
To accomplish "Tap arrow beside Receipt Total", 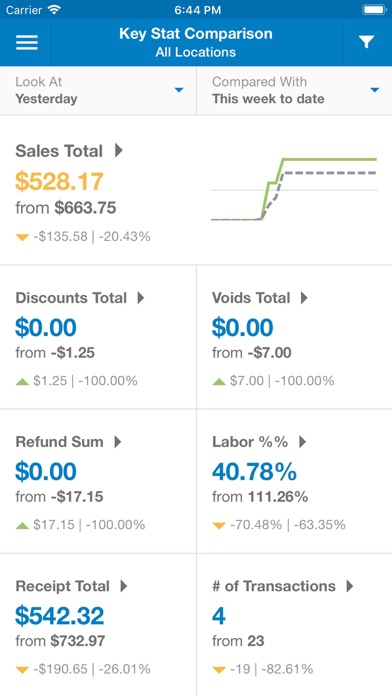I will click(124, 586).
